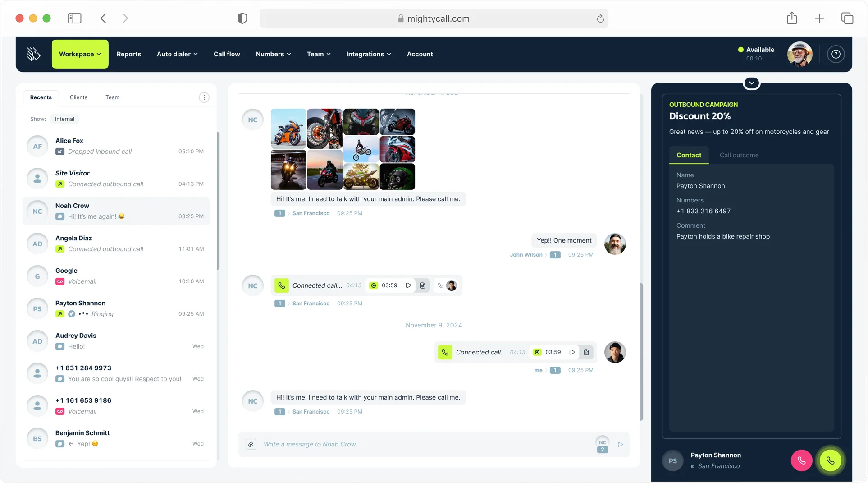The height and width of the screenshot is (483, 868).
Task: Click green phone icon on Noah Crow connected call
Action: point(281,285)
